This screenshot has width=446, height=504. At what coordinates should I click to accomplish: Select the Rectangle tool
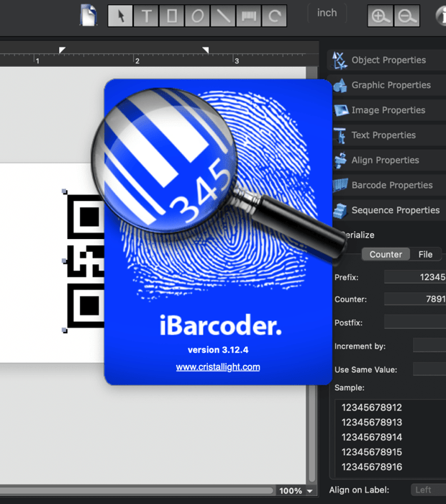pos(172,16)
